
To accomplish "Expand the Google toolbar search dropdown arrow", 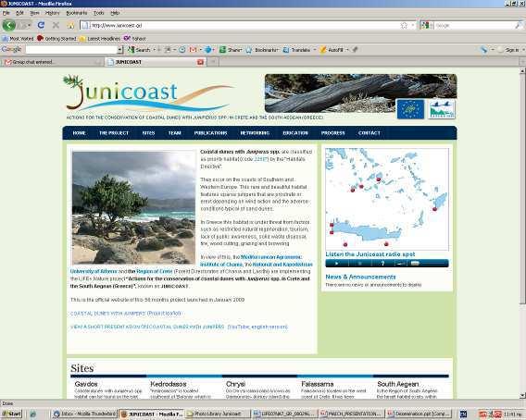I will (120, 50).
